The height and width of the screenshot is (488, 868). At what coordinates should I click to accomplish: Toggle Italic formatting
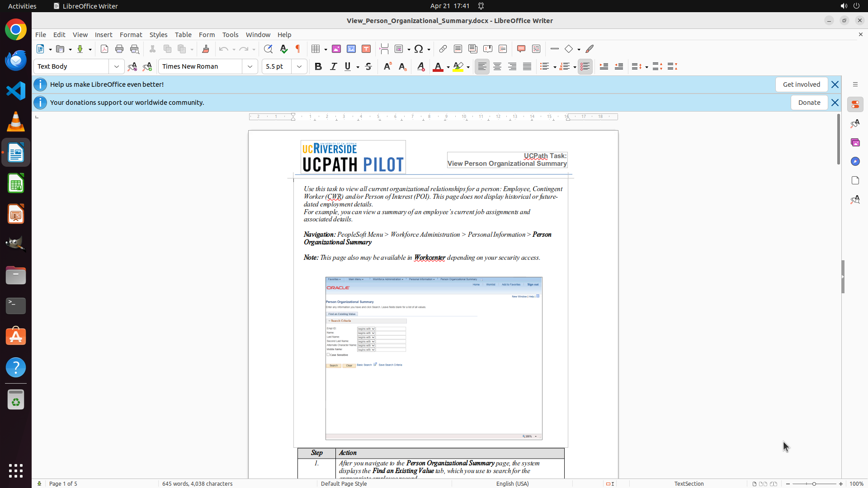tap(333, 66)
